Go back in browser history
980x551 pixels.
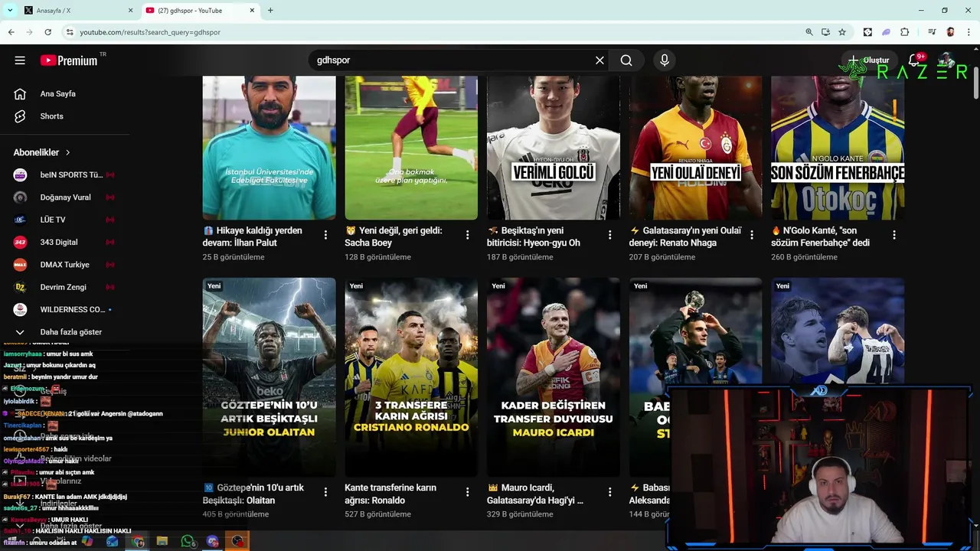(x=11, y=32)
